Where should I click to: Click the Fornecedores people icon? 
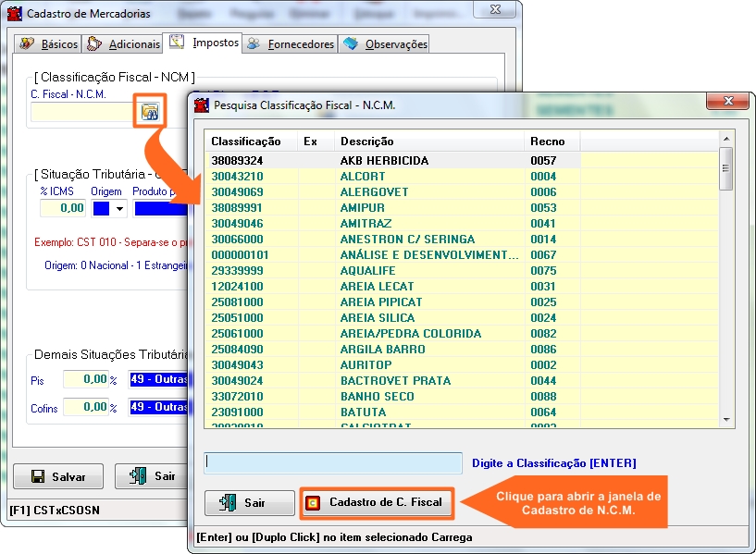pos(254,43)
